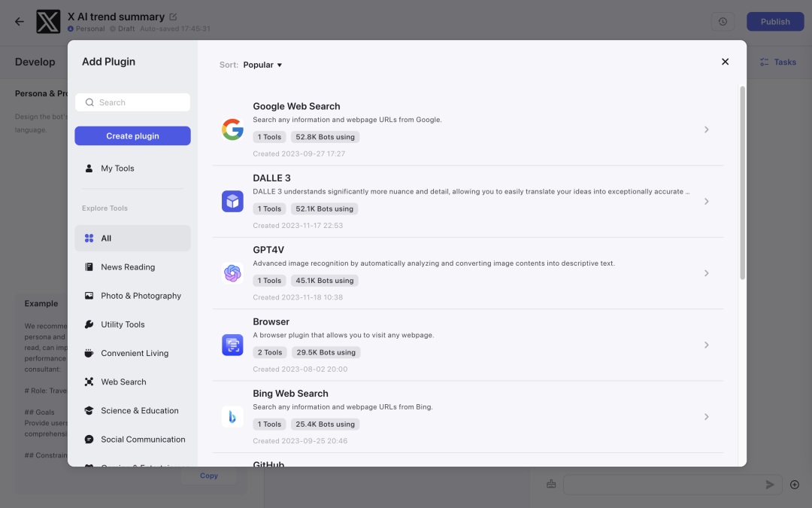Viewport: 812px width, 508px height.
Task: Click the Bing Web Search icon
Action: (x=232, y=416)
